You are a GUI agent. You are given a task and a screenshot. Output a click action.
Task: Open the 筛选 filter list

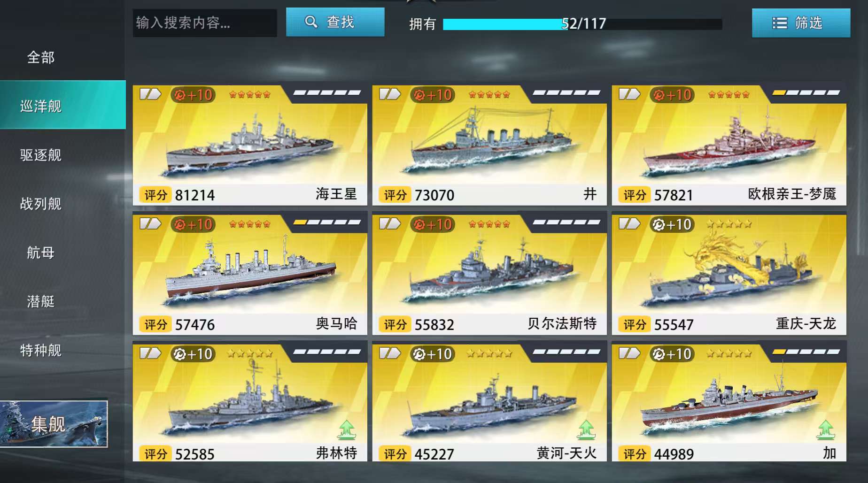801,23
